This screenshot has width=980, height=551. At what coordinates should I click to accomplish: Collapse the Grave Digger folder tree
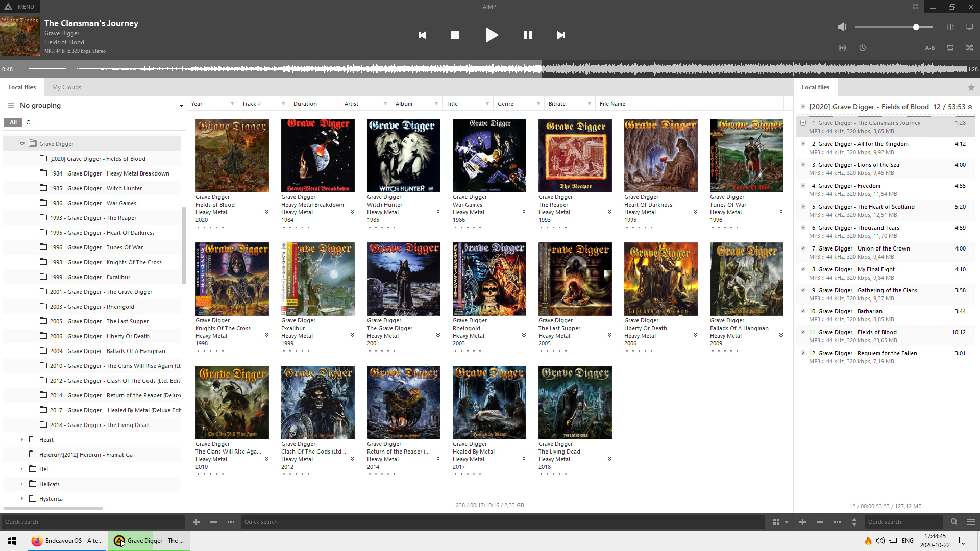22,144
